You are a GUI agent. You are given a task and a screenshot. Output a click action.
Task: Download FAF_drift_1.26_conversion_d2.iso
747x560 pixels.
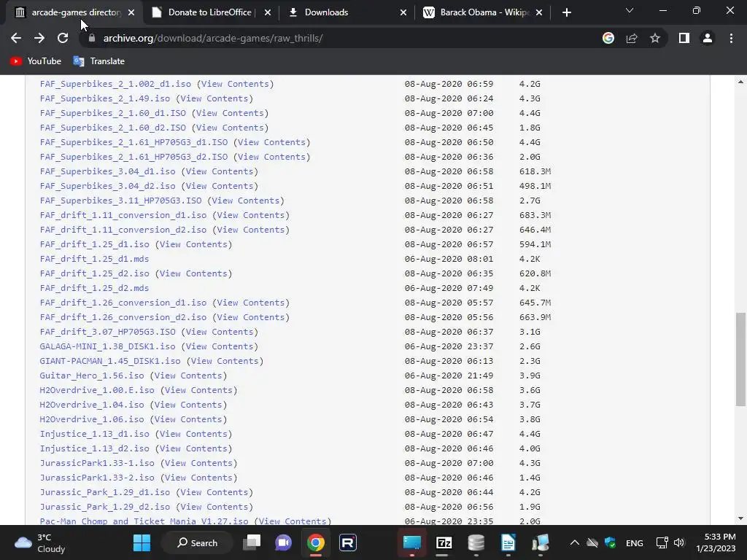tap(123, 317)
